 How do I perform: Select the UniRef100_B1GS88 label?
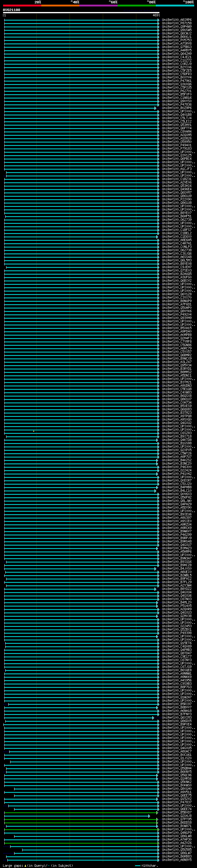pyautogui.click(x=177, y=443)
